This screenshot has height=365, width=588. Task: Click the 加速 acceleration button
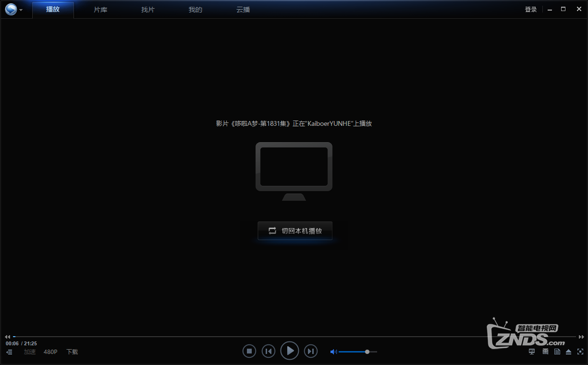[x=30, y=352]
